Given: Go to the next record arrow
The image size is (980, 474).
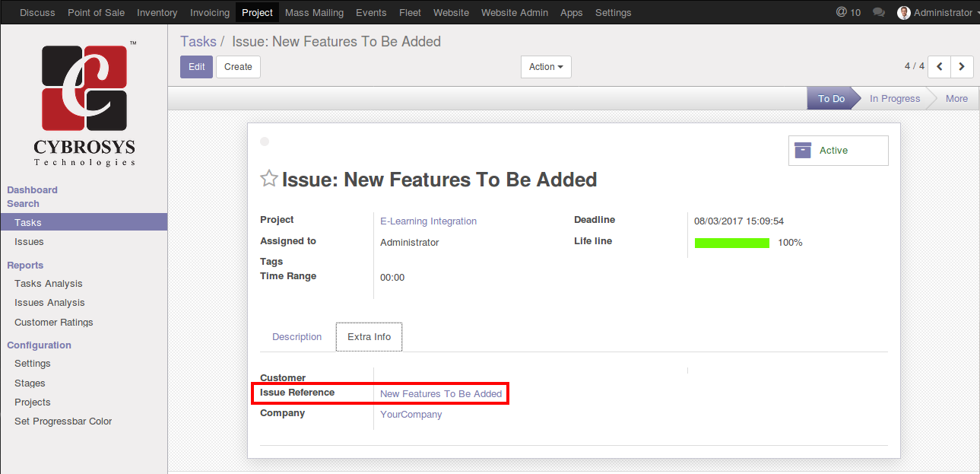Looking at the screenshot, I should point(962,67).
